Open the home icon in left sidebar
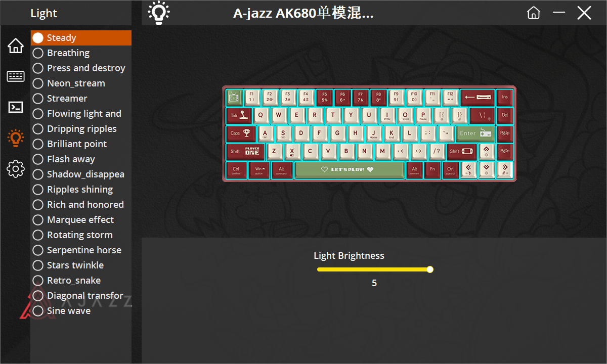This screenshot has height=364, width=607. click(16, 45)
